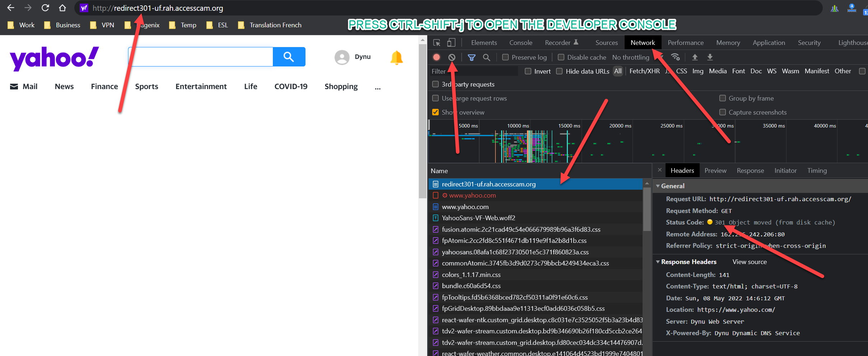The height and width of the screenshot is (356, 868).
Task: Click the Yahoo notification bell icon
Action: point(397,57)
